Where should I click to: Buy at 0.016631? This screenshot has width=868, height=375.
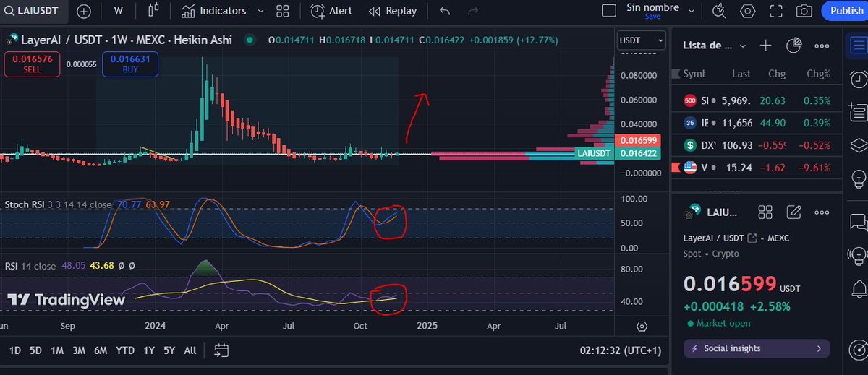(x=130, y=65)
